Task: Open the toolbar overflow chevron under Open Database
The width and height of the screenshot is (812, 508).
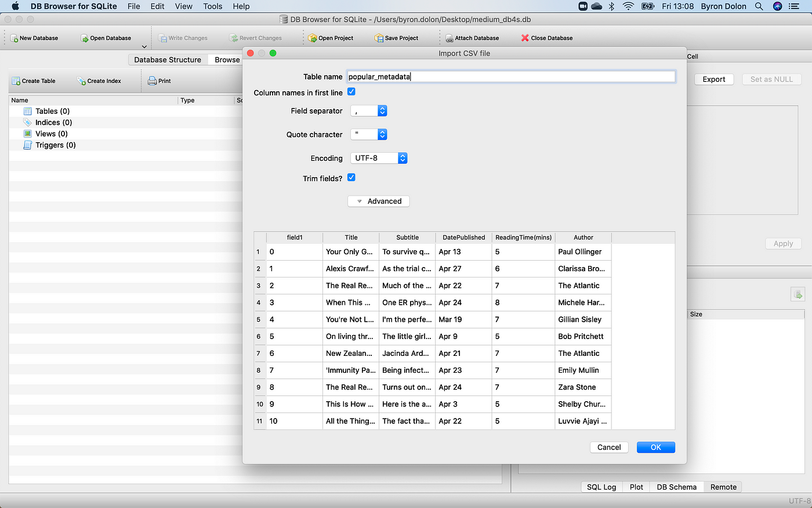Action: point(144,46)
